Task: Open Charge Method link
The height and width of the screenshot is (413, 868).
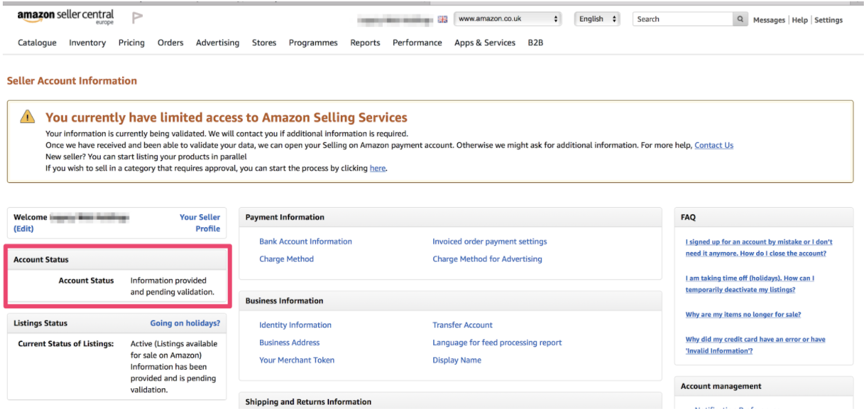Action: pos(286,259)
